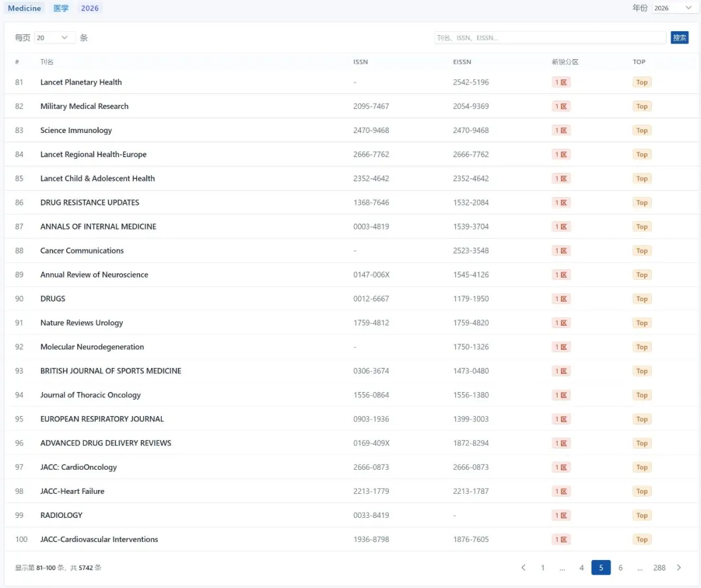Click the blue search button
701x588 pixels.
coord(680,38)
